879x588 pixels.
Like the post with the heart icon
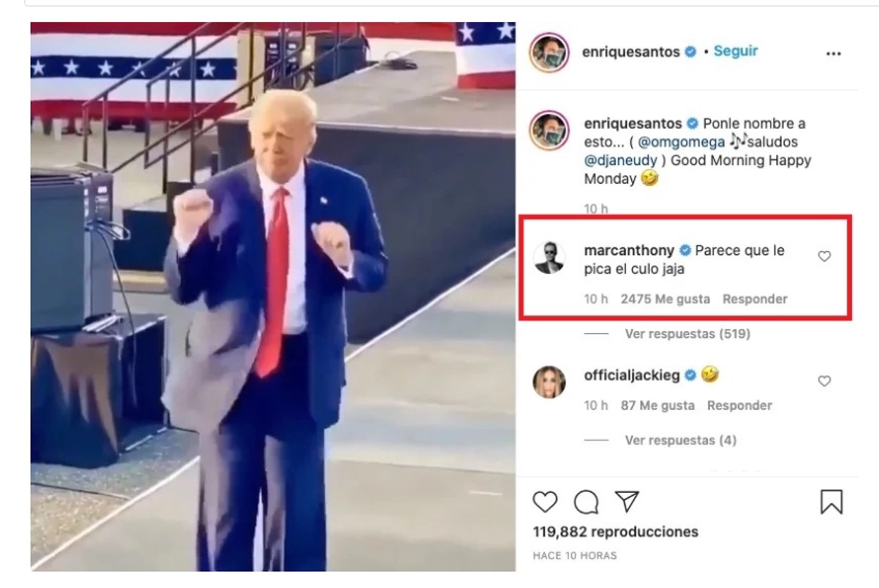pyautogui.click(x=544, y=502)
